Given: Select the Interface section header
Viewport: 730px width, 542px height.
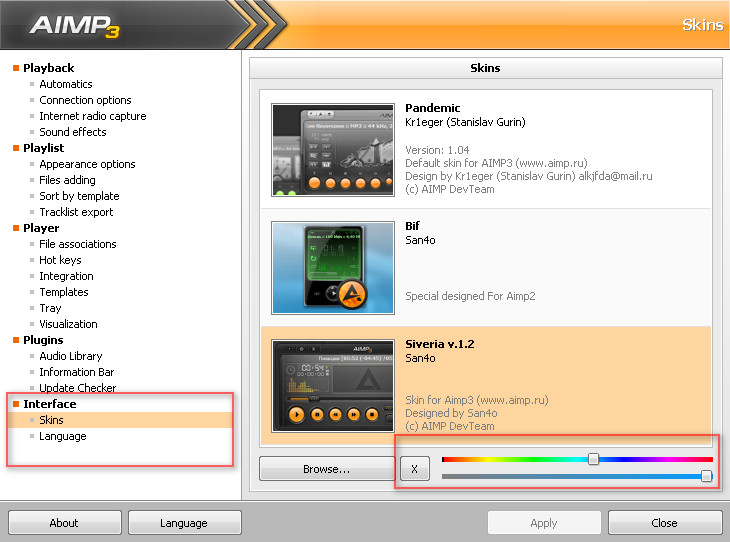Looking at the screenshot, I should click(x=49, y=404).
